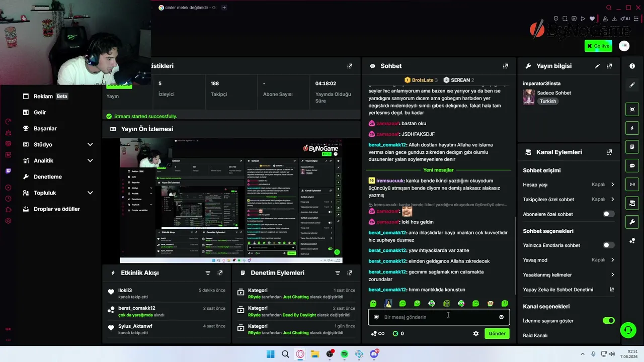Pop out the Yayın bilgisi panel

609,66
